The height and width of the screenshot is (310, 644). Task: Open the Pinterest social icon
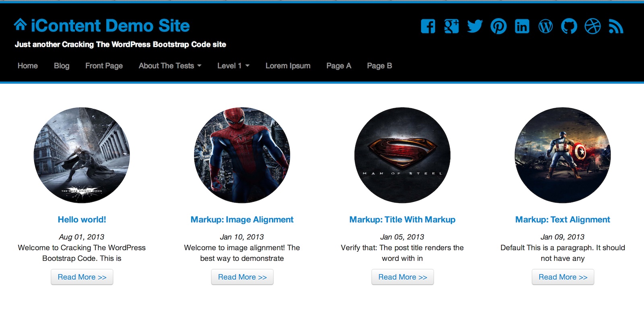coord(498,27)
